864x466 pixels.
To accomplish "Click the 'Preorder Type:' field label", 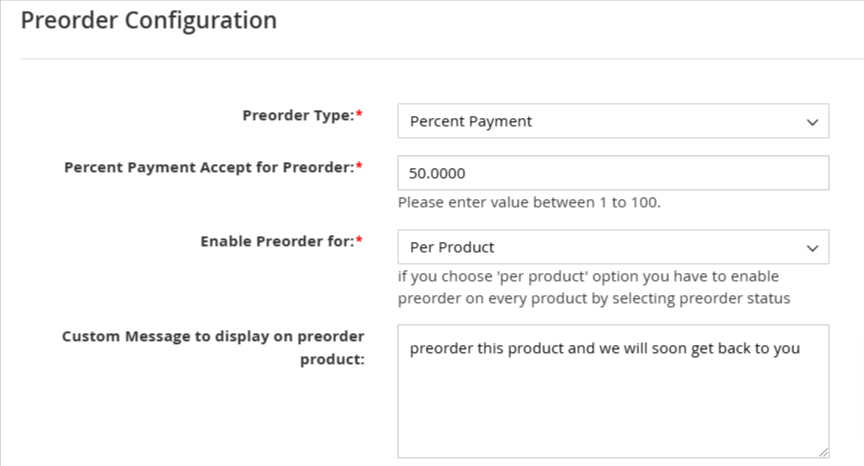I will tap(298, 115).
